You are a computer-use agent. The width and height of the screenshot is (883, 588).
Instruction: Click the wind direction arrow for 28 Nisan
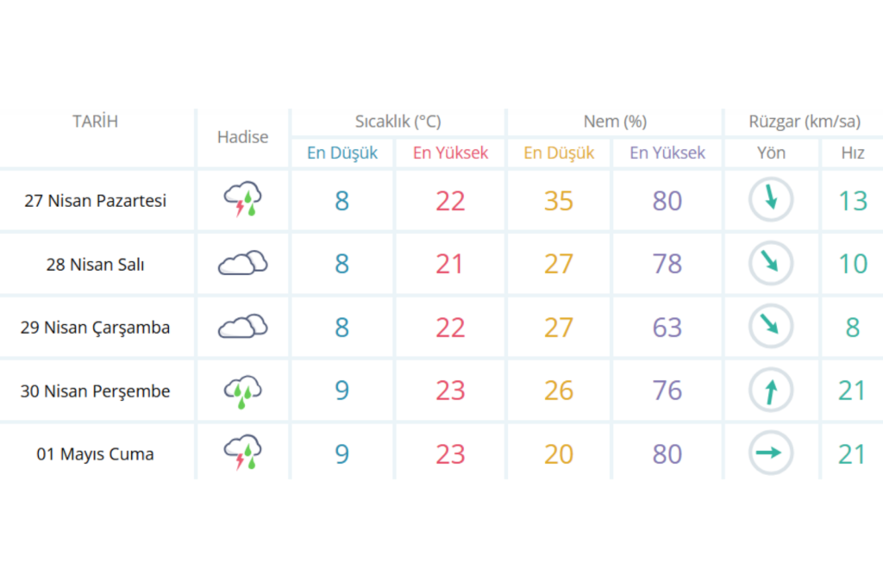click(770, 263)
